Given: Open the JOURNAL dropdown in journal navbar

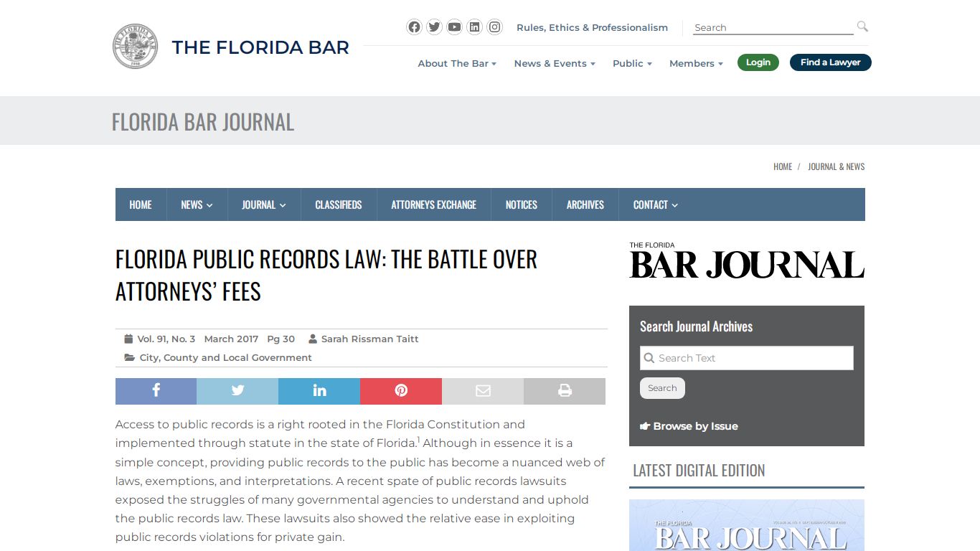Looking at the screenshot, I should 264,204.
